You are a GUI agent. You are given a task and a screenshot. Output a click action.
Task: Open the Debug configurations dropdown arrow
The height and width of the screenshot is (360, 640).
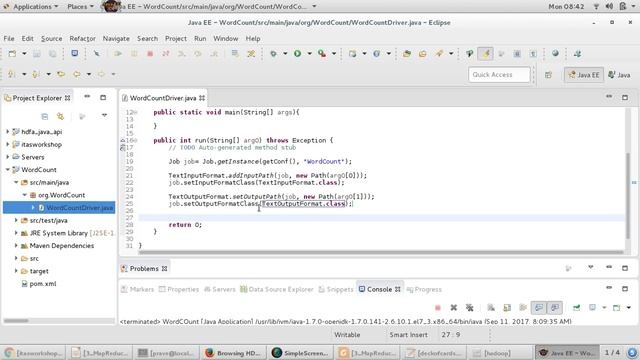[x=285, y=53]
